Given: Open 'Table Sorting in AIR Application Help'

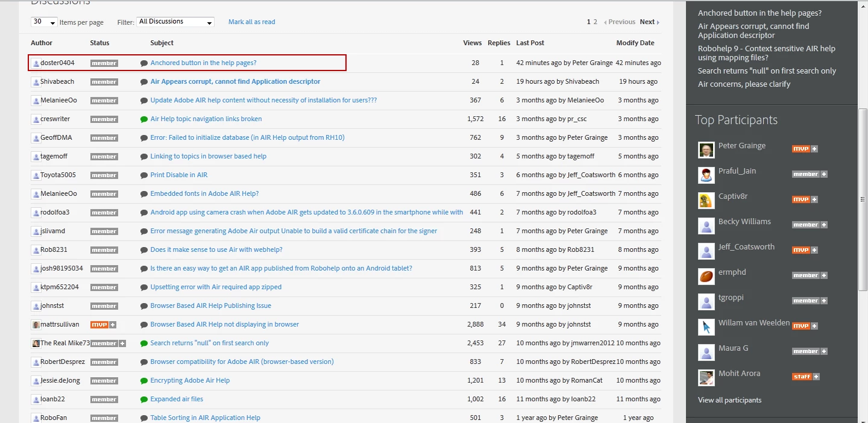Looking at the screenshot, I should [x=206, y=418].
